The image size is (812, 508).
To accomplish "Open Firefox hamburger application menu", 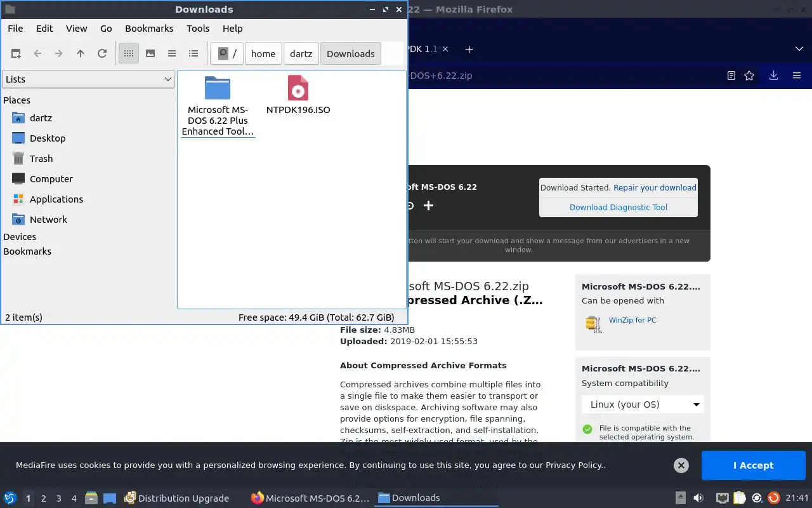I will click(797, 76).
